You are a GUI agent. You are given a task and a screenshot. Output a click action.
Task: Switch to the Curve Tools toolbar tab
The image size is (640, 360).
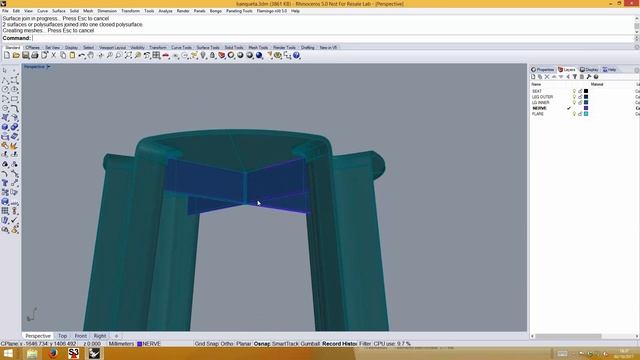[181, 47]
